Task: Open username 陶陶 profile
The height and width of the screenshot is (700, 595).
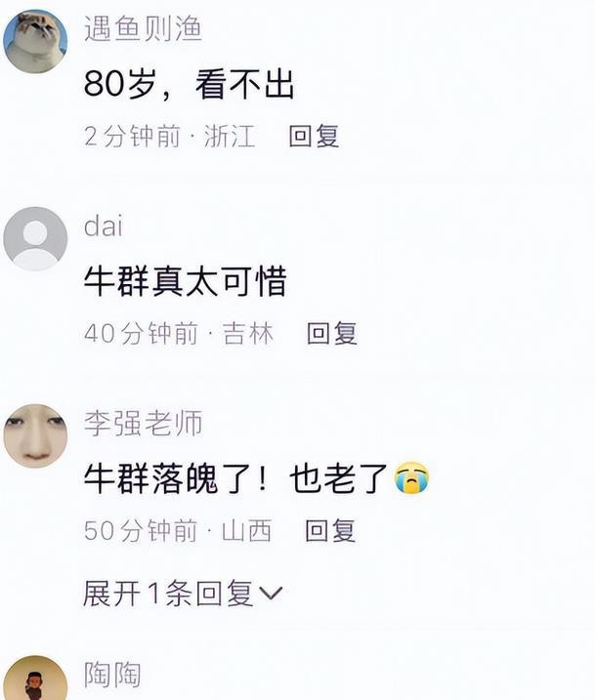Action: pos(112,674)
